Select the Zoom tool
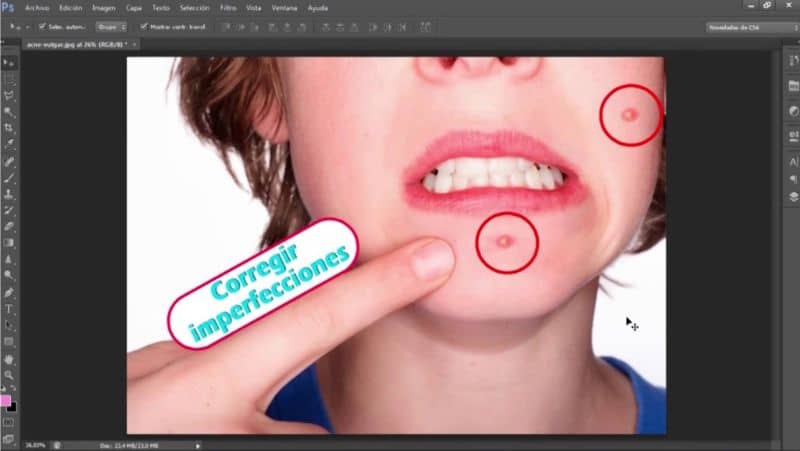 [9, 376]
